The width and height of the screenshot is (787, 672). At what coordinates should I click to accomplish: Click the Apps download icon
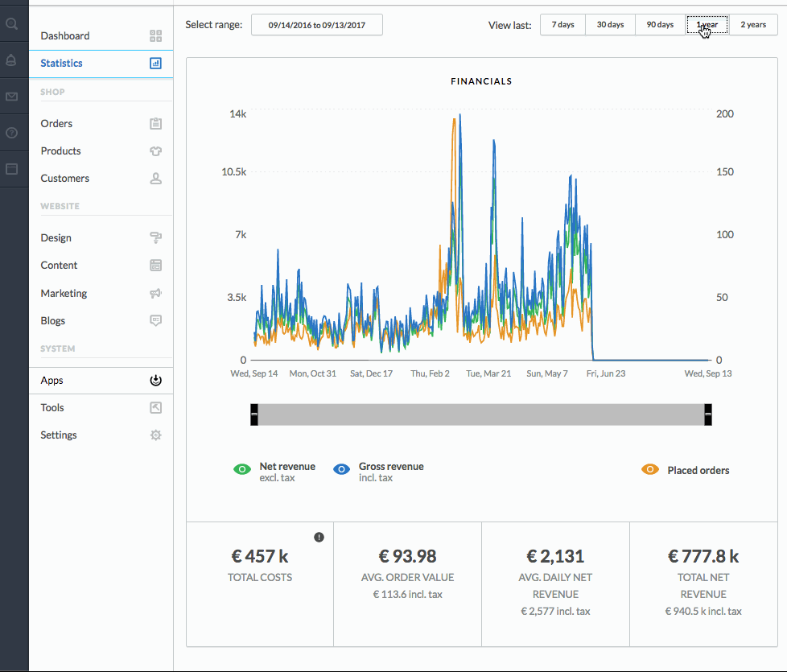click(x=155, y=381)
